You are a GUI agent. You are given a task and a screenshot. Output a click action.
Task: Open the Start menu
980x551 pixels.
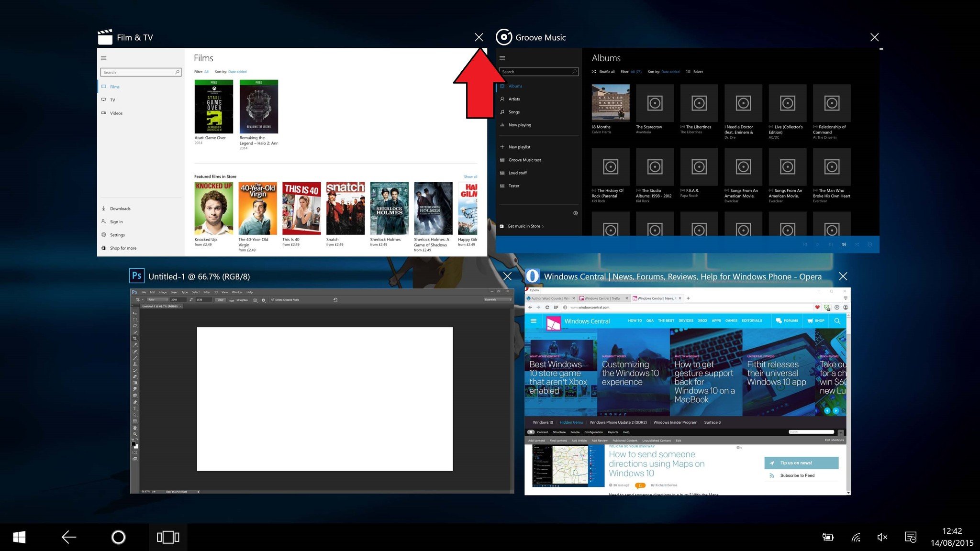(19, 537)
